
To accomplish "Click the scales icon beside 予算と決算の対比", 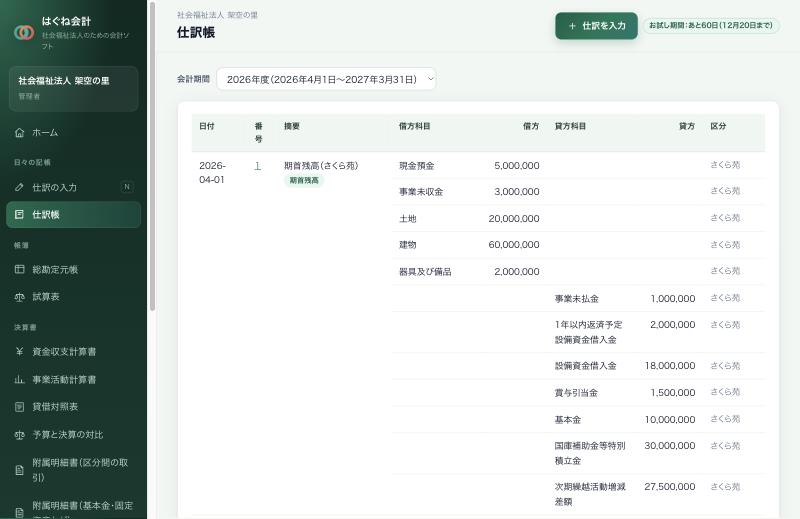I will point(19,435).
